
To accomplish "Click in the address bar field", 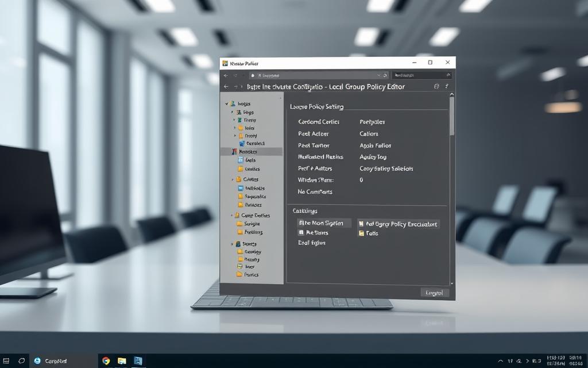I will point(319,75).
